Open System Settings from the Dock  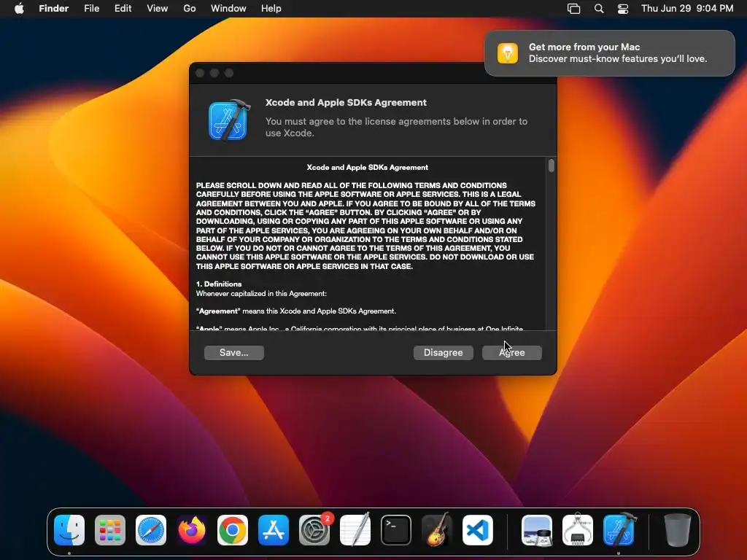(x=314, y=530)
